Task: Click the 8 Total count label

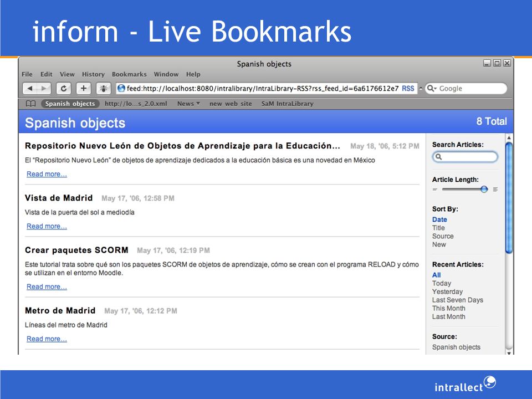Action: point(492,121)
